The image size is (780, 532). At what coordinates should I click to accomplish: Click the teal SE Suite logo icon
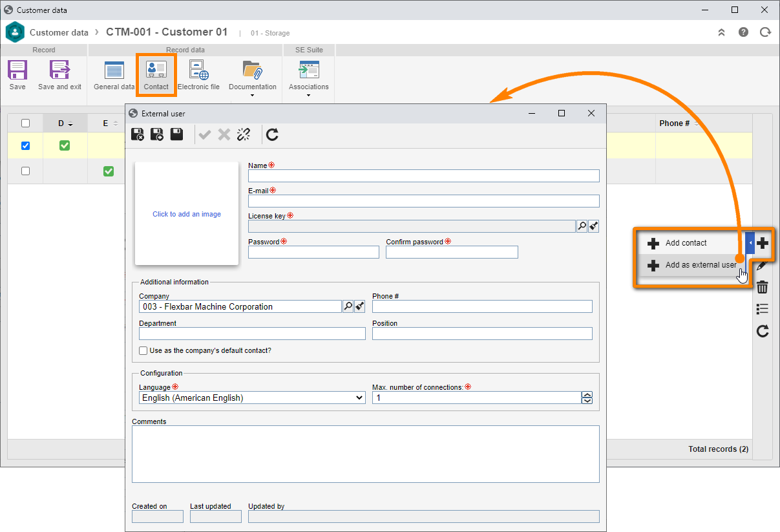point(15,32)
